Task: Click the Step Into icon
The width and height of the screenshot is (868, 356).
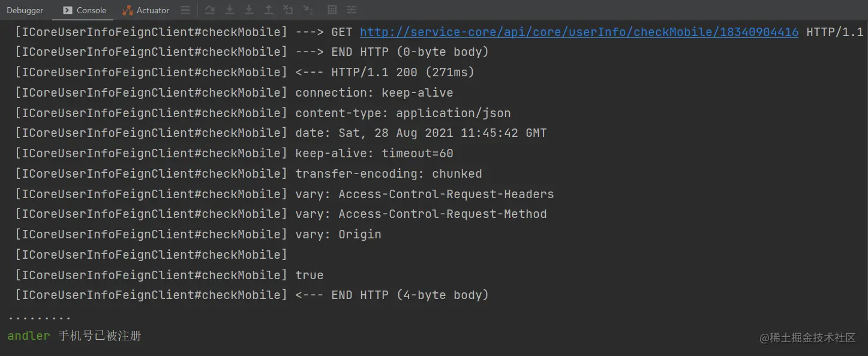Action: point(249,10)
